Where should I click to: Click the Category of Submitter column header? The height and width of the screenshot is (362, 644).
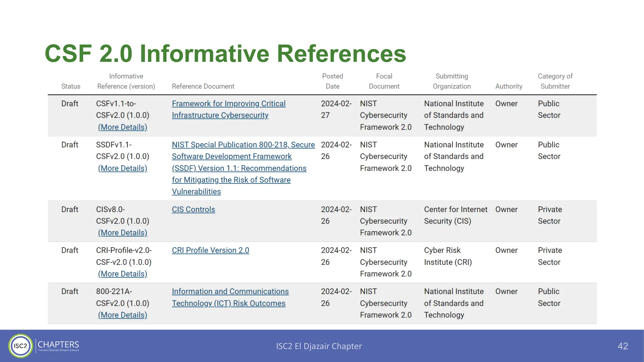pos(555,81)
